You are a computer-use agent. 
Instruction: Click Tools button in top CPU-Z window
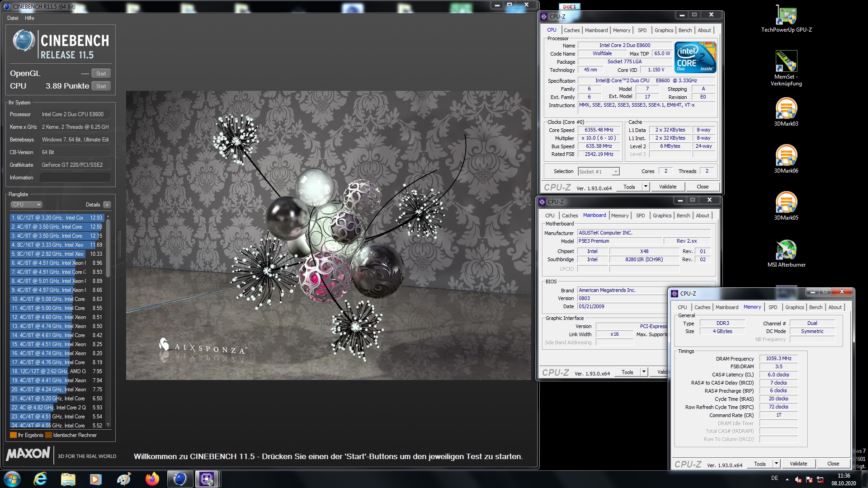(629, 187)
